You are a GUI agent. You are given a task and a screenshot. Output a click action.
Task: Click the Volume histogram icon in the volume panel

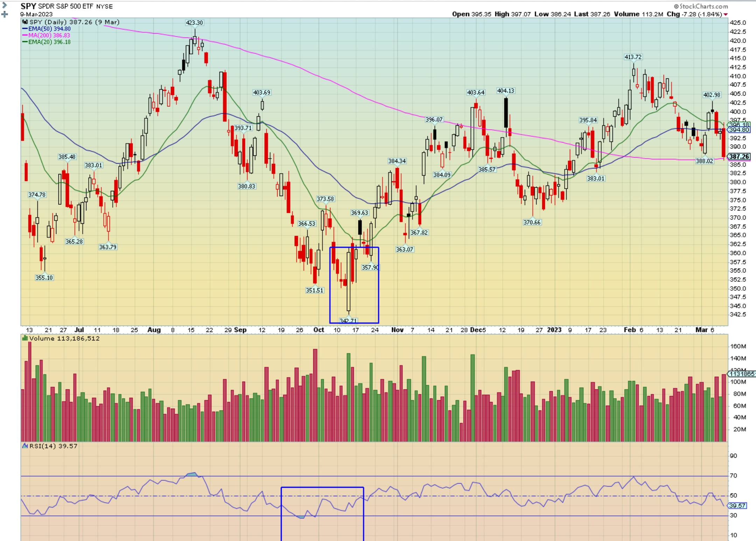[x=24, y=339]
